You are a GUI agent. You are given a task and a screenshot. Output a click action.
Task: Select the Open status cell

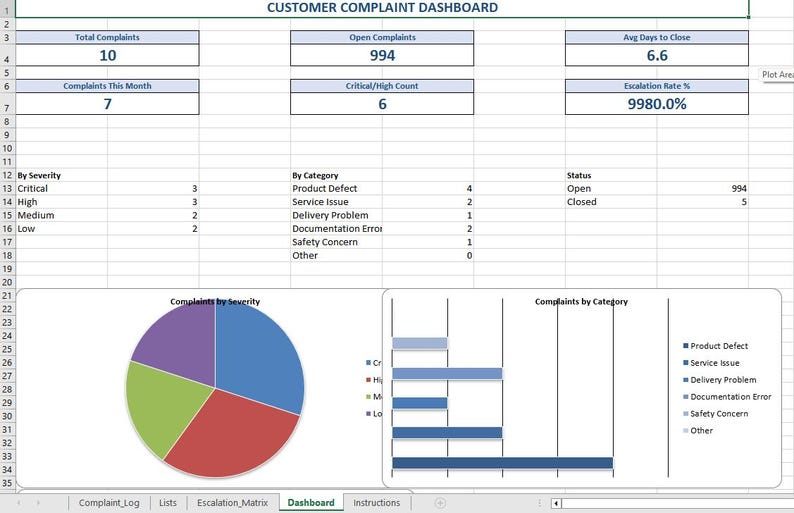tap(611, 188)
